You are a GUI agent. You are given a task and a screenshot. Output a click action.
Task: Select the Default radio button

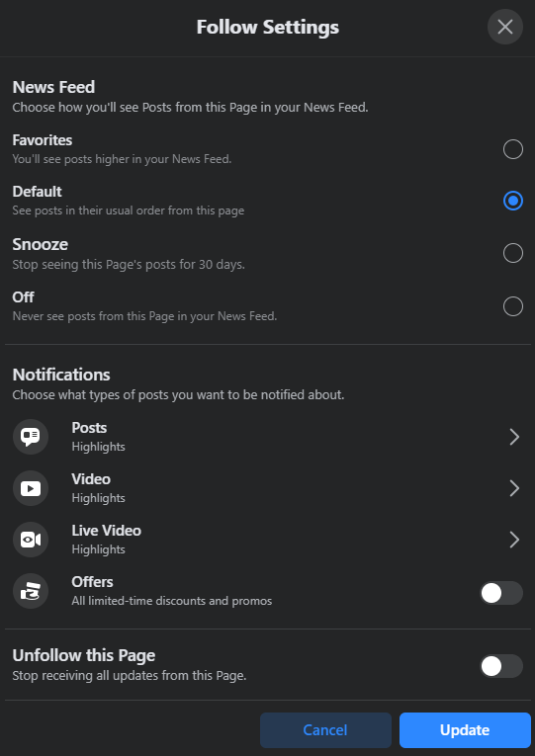click(513, 201)
